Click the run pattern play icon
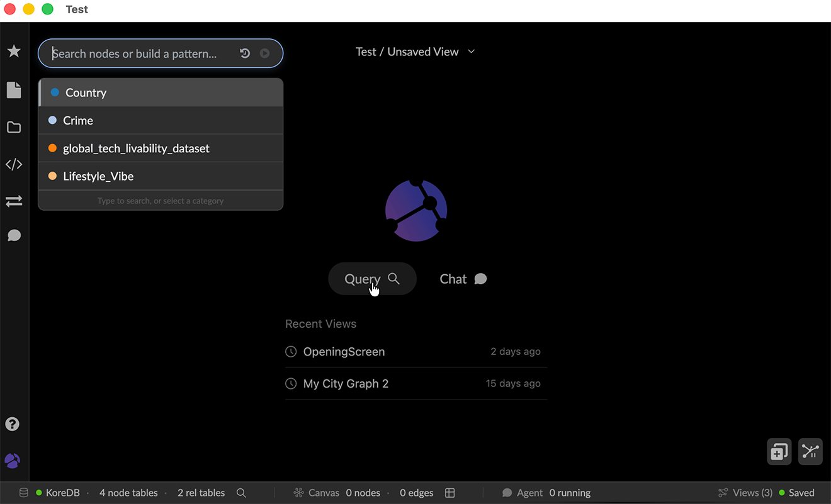This screenshot has height=504, width=831. pyautogui.click(x=264, y=53)
